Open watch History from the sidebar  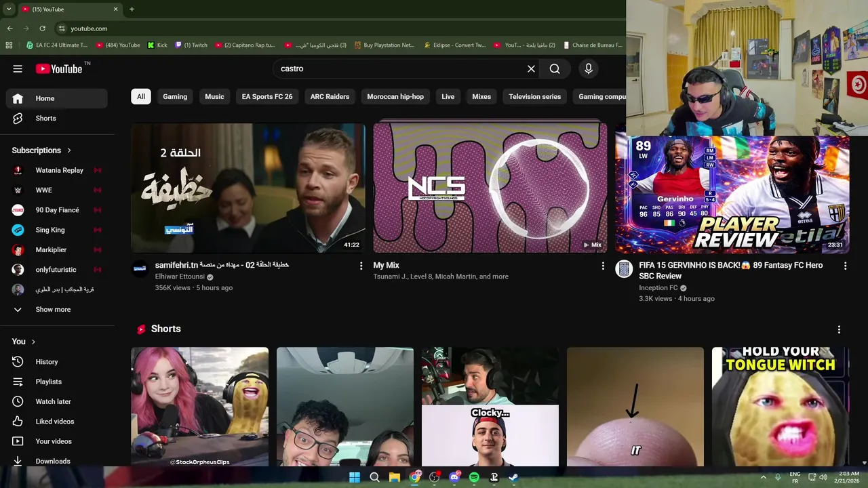click(57, 362)
